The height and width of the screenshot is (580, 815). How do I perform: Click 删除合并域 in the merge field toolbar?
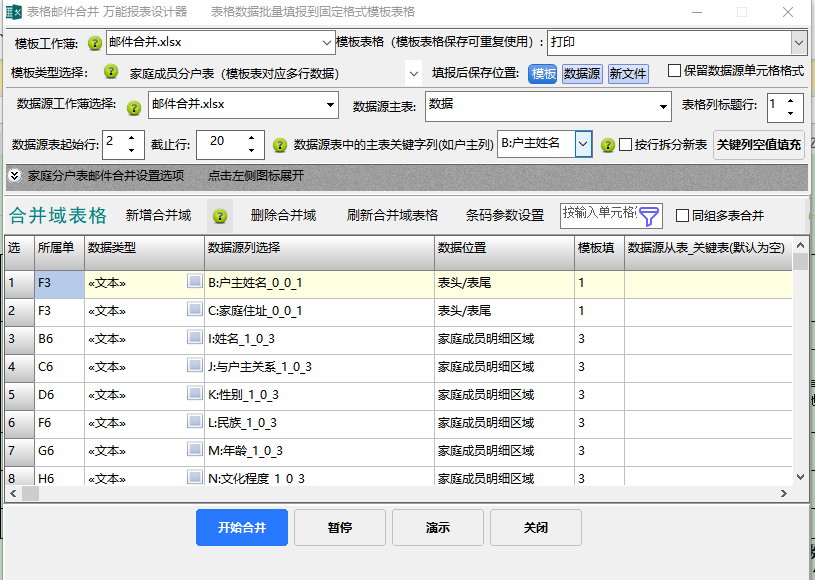(x=283, y=216)
